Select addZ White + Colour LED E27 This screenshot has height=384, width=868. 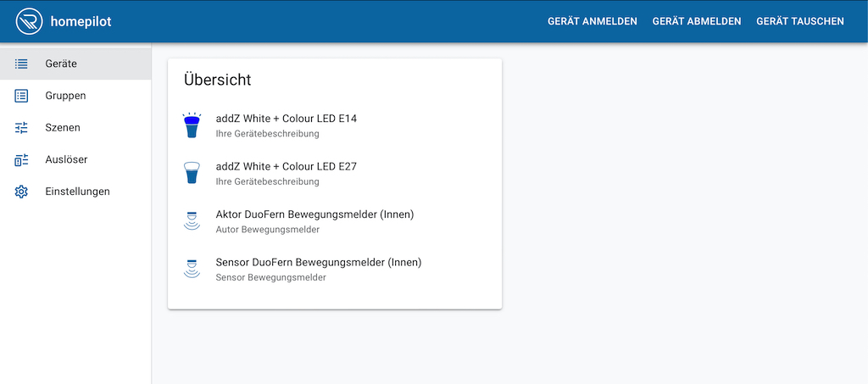[x=335, y=173]
